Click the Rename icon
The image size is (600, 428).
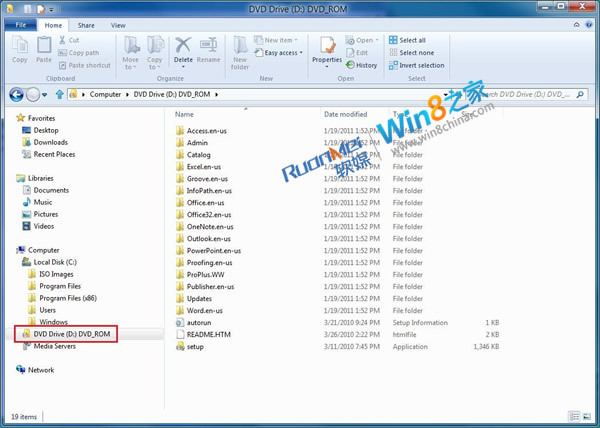tap(209, 45)
